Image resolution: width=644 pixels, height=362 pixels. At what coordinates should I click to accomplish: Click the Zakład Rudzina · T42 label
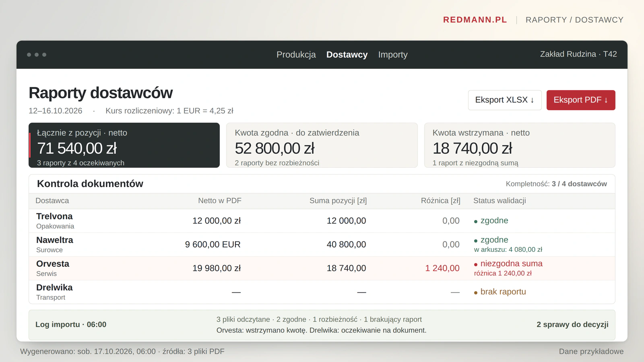coord(578,54)
